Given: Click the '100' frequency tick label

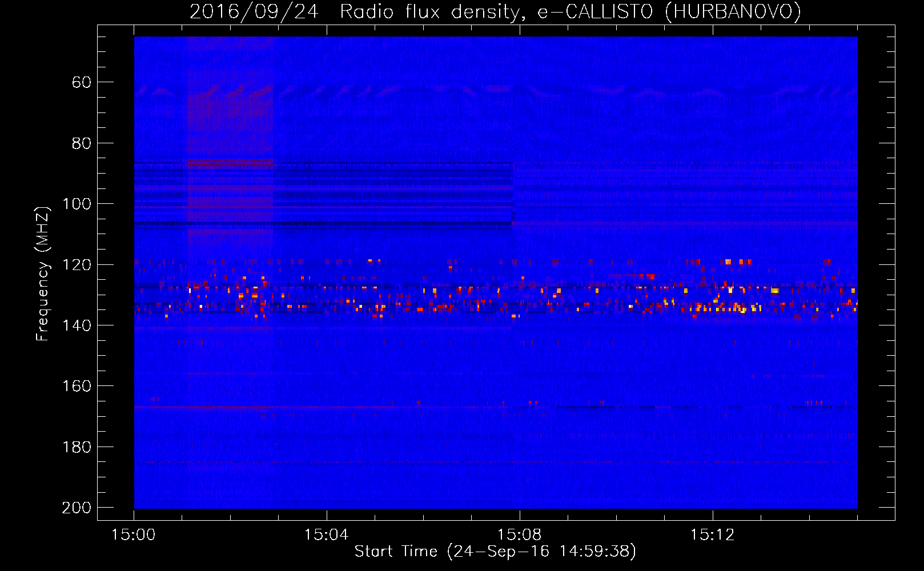Looking at the screenshot, I should click(x=77, y=204).
